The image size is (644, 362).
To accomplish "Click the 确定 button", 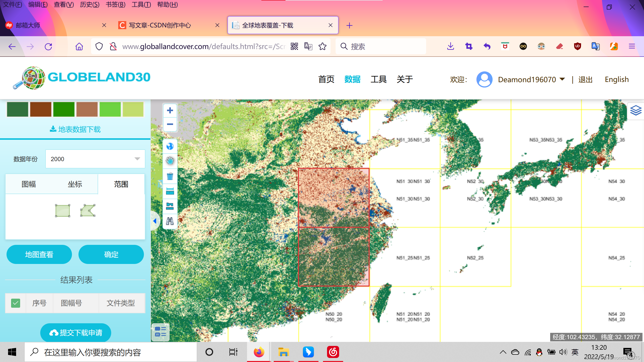I will (111, 254).
